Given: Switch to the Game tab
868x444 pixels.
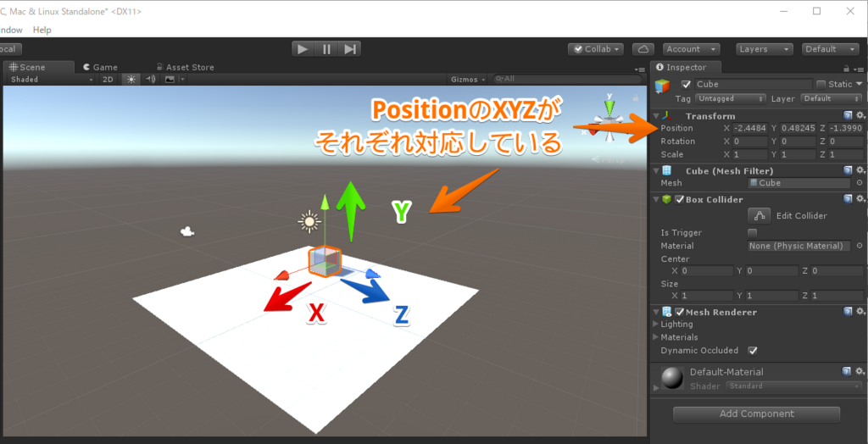Looking at the screenshot, I should coord(100,67).
